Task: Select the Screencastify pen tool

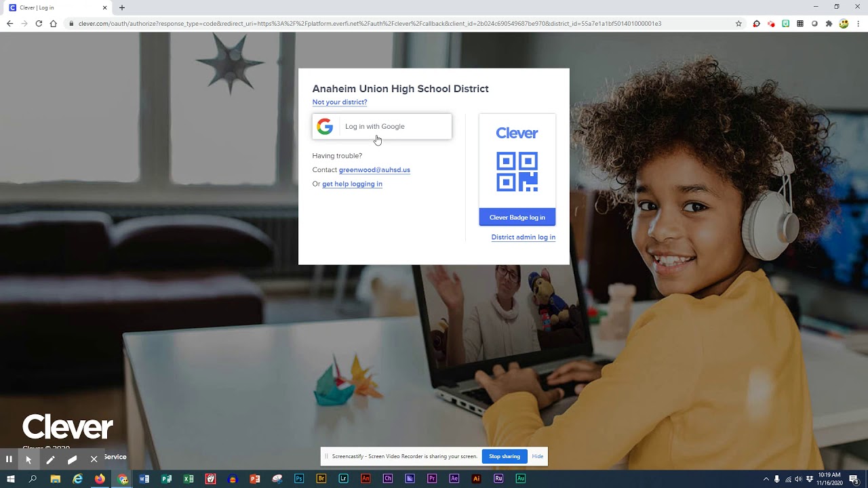Action: [50, 459]
